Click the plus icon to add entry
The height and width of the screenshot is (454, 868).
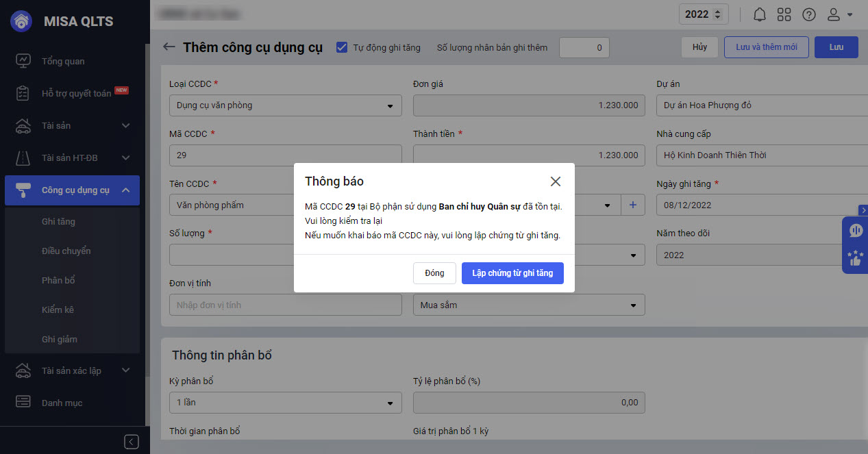(632, 205)
